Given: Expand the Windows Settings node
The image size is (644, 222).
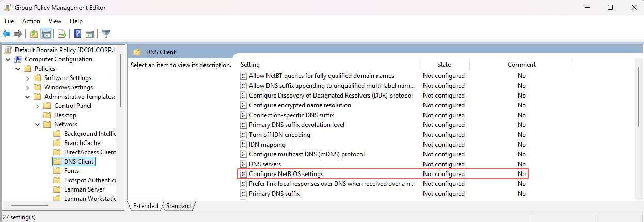Looking at the screenshot, I should pos(28,87).
